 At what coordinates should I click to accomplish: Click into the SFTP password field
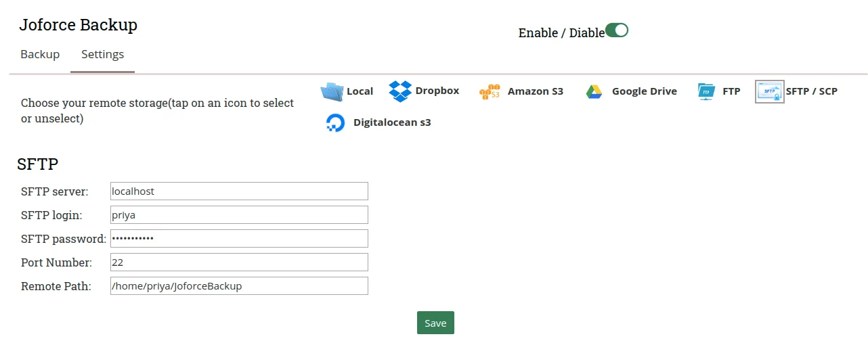tap(239, 238)
